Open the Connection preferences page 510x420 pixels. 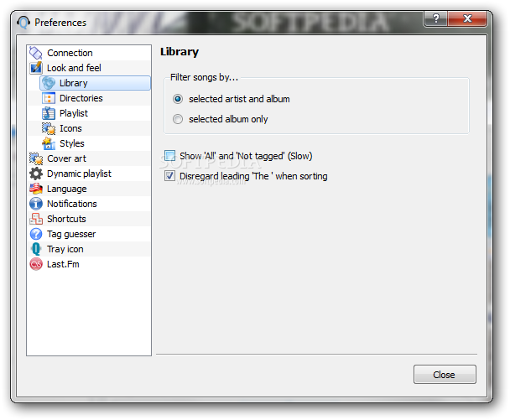point(89,53)
